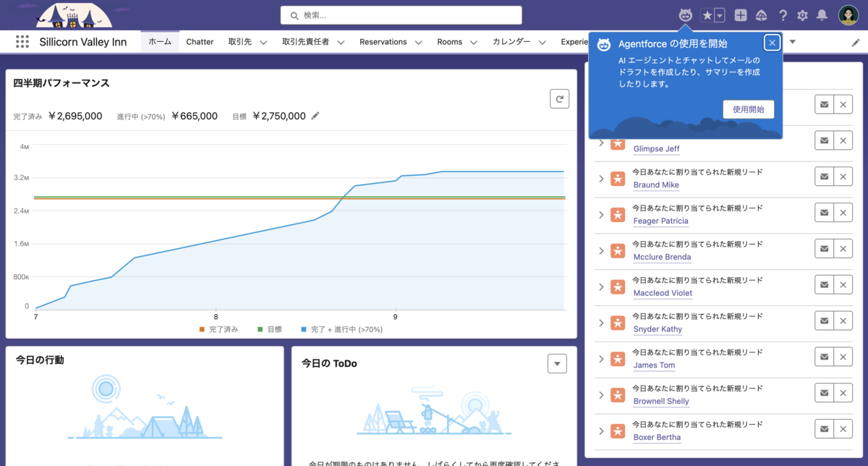Open the favorites list dropdown arrow

pos(720,15)
